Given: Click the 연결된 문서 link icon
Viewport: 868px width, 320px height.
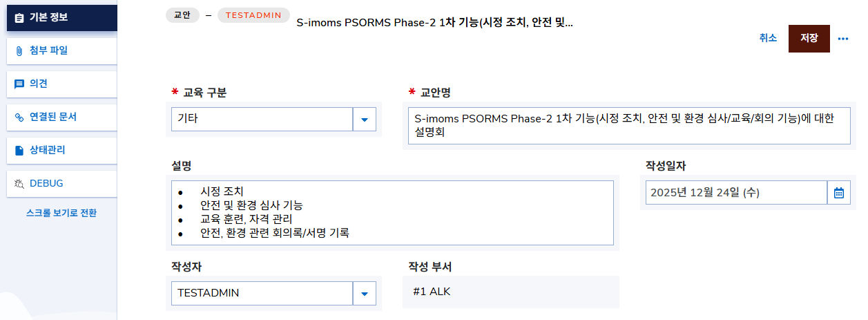Looking at the screenshot, I should [x=19, y=117].
